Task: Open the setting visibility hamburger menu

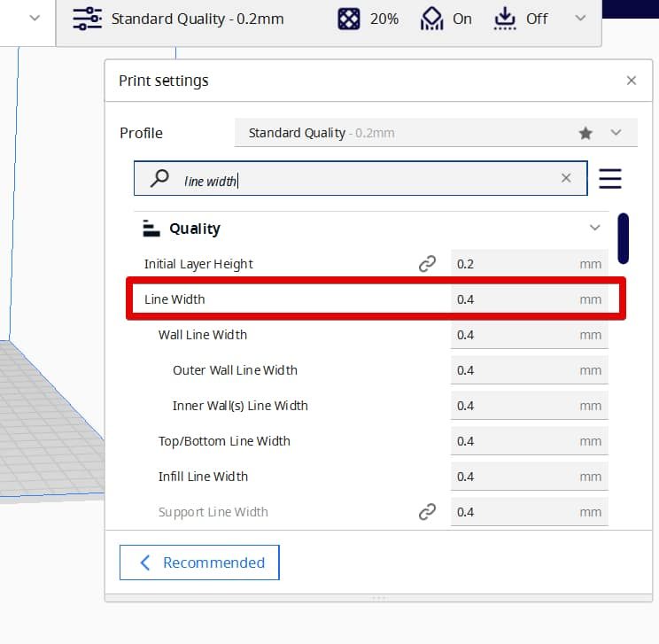Action: [x=609, y=179]
